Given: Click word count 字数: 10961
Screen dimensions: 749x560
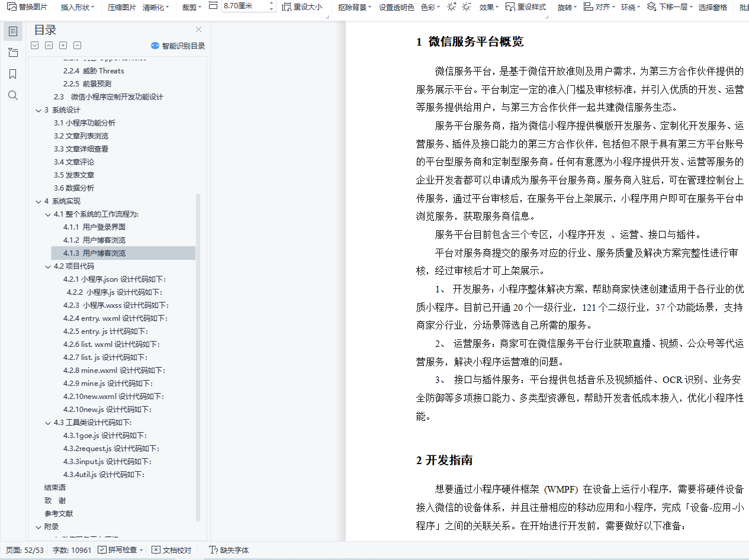Looking at the screenshot, I should 72,551.
